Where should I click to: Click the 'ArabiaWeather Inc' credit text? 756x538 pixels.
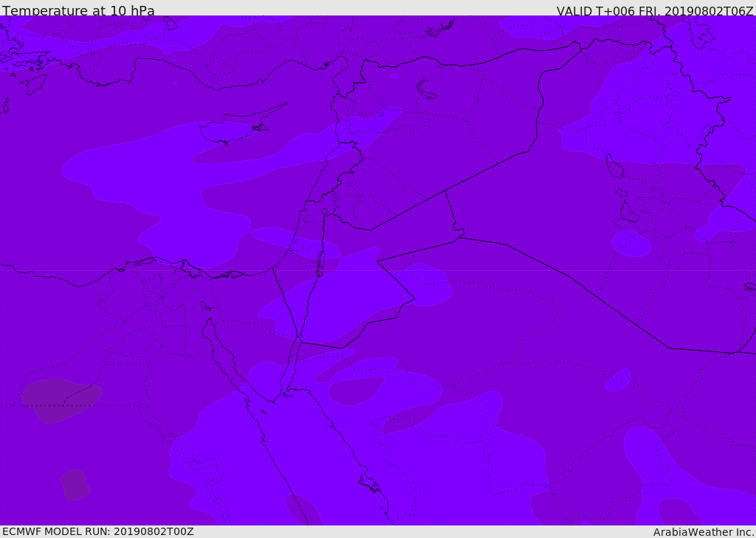click(x=703, y=532)
